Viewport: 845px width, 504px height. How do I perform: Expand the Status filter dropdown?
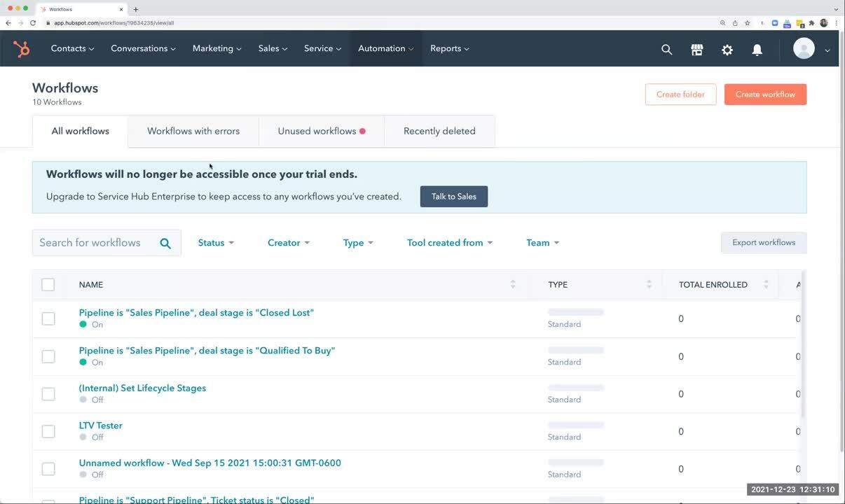[x=216, y=243]
